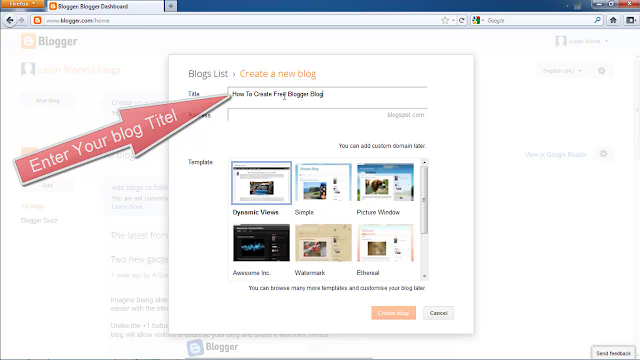Open the View in Google Reader link

[556, 155]
